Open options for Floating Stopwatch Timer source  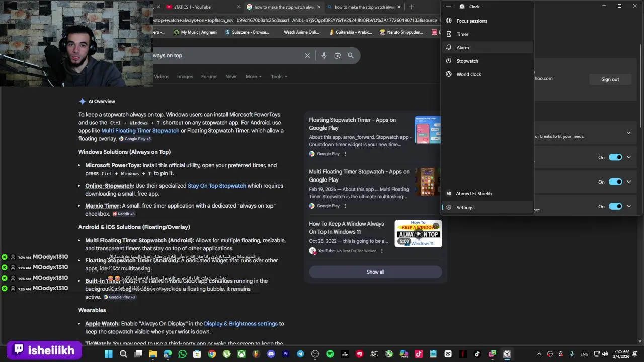pyautogui.click(x=345, y=154)
